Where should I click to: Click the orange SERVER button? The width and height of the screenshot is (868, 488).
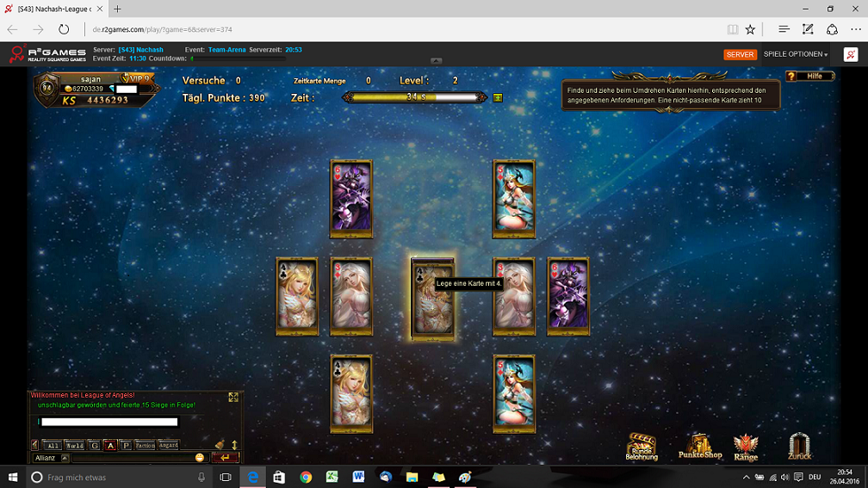point(740,54)
